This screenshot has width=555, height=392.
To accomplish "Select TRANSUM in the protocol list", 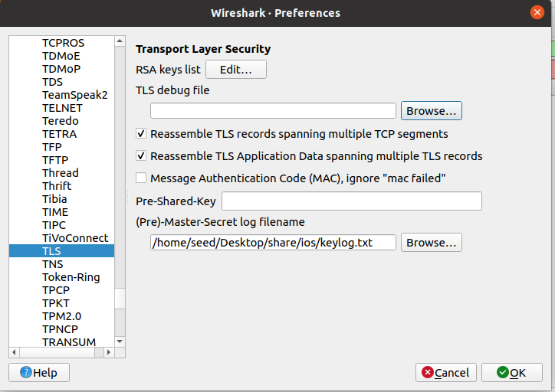I will tap(69, 342).
